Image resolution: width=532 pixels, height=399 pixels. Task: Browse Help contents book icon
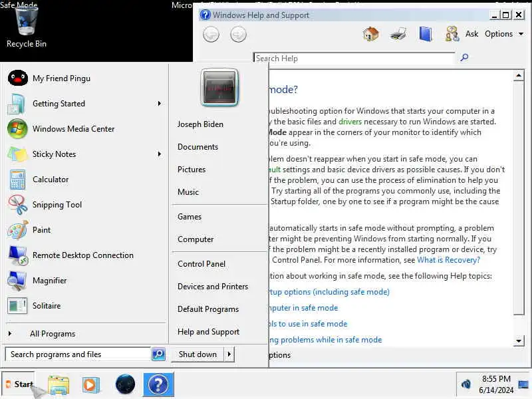(x=426, y=35)
